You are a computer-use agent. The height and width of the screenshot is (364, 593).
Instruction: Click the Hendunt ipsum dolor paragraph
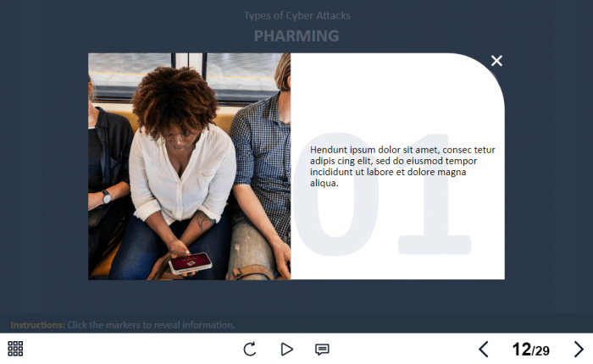(x=402, y=166)
